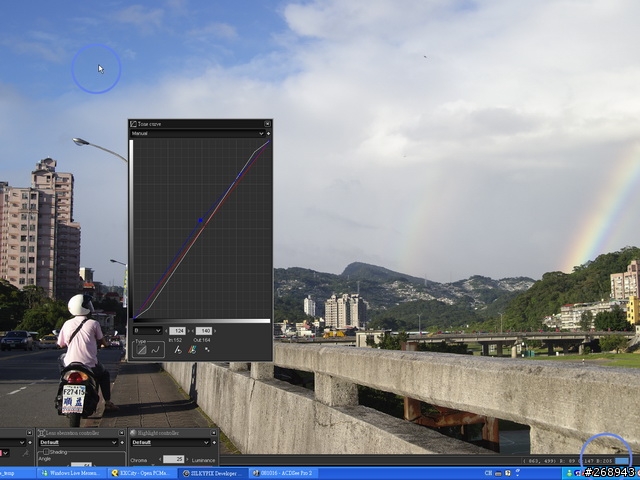
Task: Increase the input value right of 124
Action: tap(189, 331)
